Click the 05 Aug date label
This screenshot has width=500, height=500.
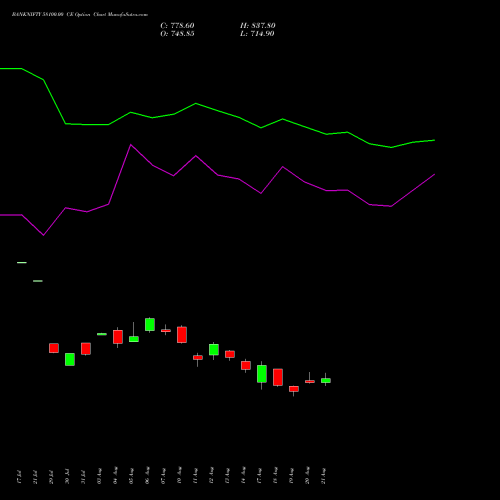(131, 476)
